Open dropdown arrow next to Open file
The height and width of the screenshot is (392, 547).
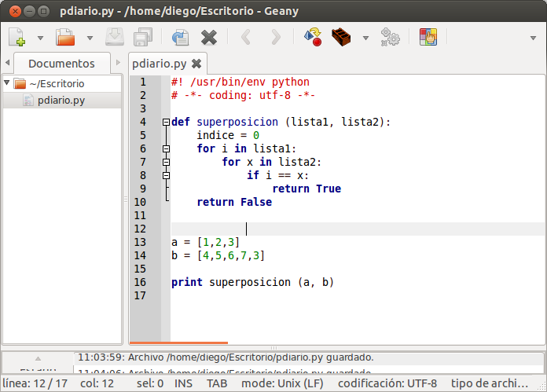(90, 38)
